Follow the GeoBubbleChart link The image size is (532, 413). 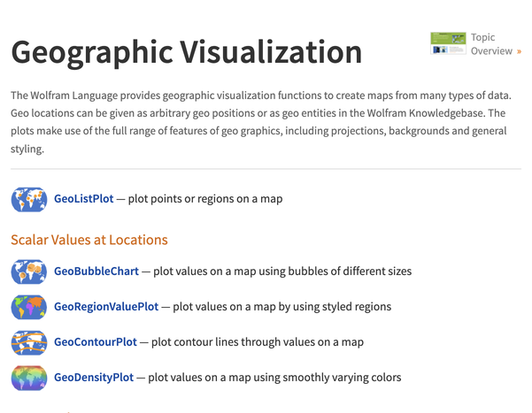[x=96, y=272]
